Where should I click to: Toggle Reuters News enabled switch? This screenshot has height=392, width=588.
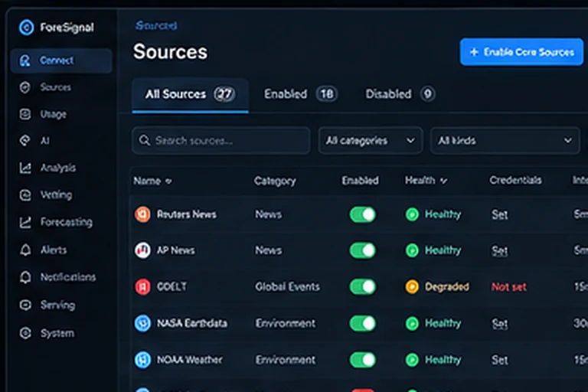[363, 215]
